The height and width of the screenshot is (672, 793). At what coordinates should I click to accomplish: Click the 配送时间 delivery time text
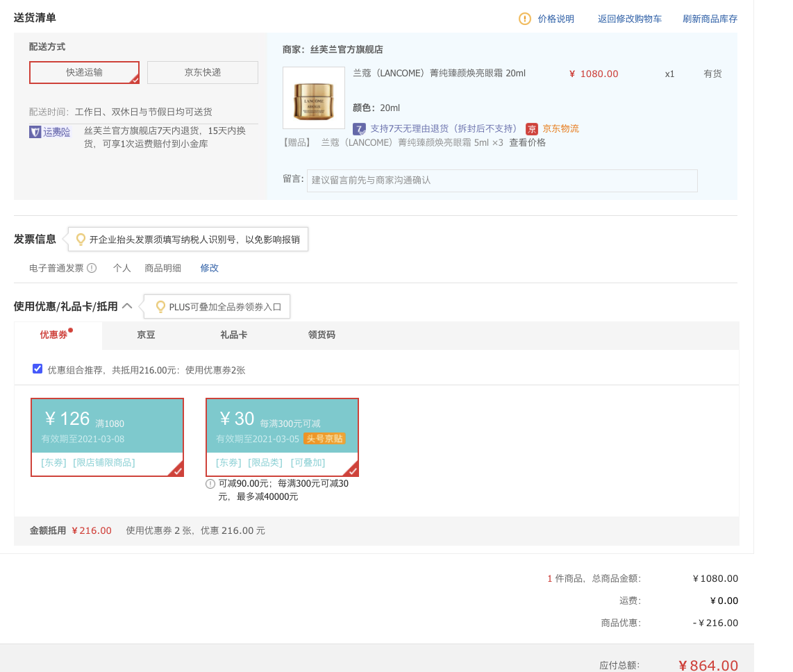click(120, 112)
